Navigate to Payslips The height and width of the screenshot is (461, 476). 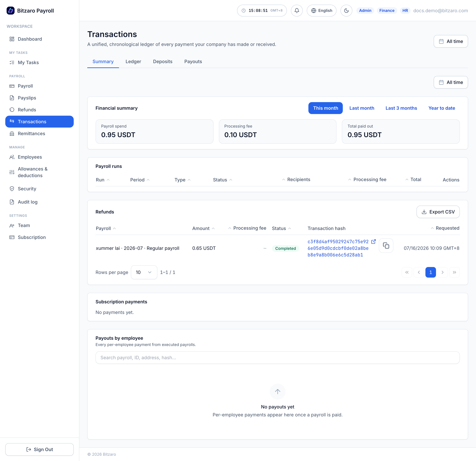[39, 98]
